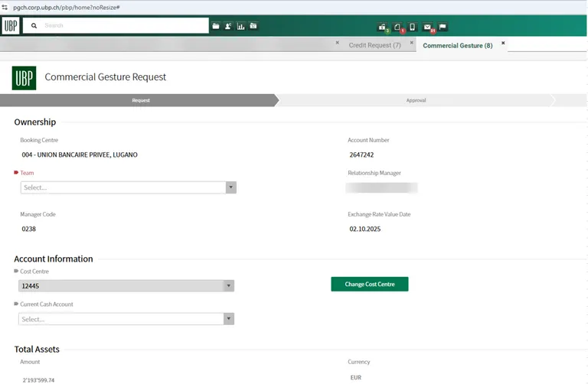
Task: Switch to the Credit Request (7) tab
Action: coord(374,46)
